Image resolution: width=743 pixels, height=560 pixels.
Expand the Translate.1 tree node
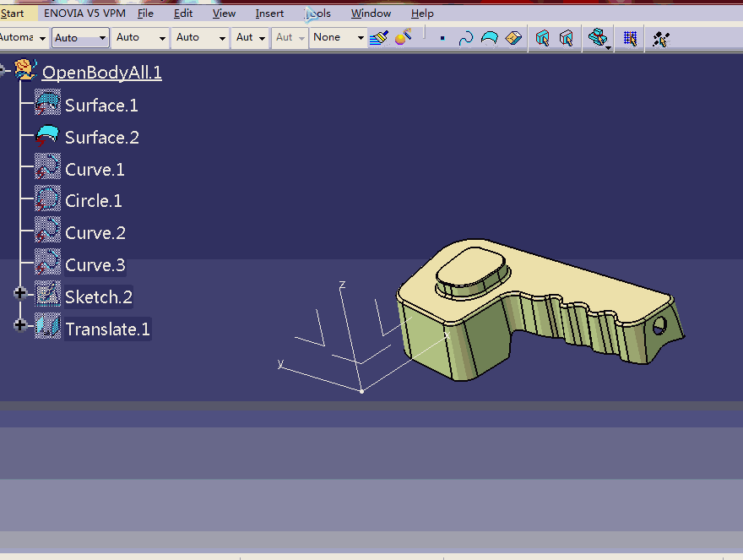[20, 325]
